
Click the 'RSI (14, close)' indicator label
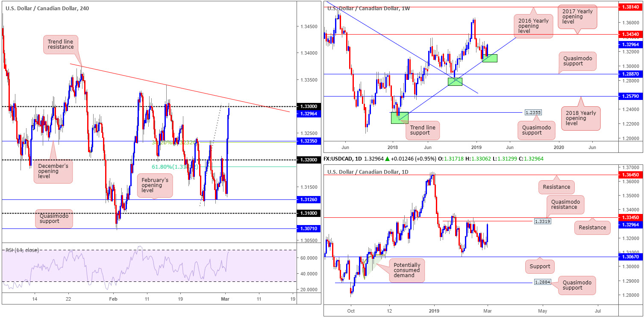point(22,250)
